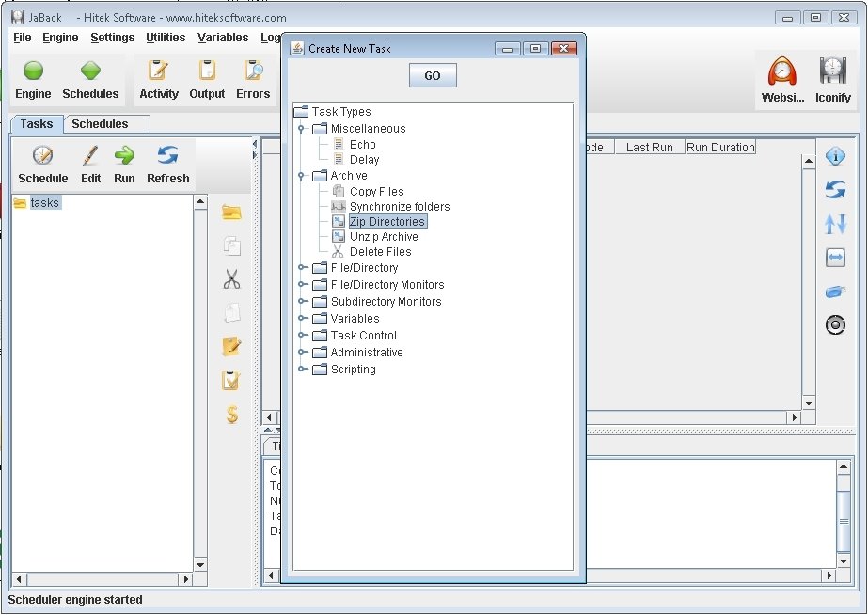Click the round target icon on right
The height and width of the screenshot is (615, 868).
(x=835, y=324)
